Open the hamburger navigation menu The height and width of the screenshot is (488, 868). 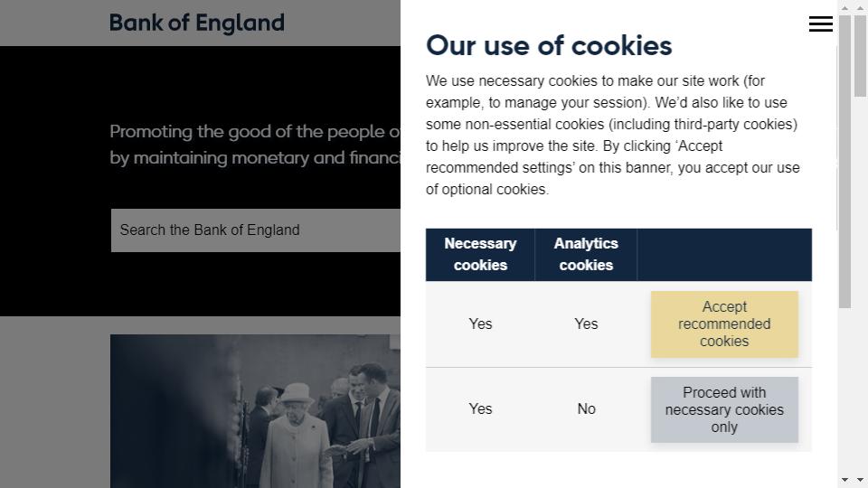coord(820,23)
